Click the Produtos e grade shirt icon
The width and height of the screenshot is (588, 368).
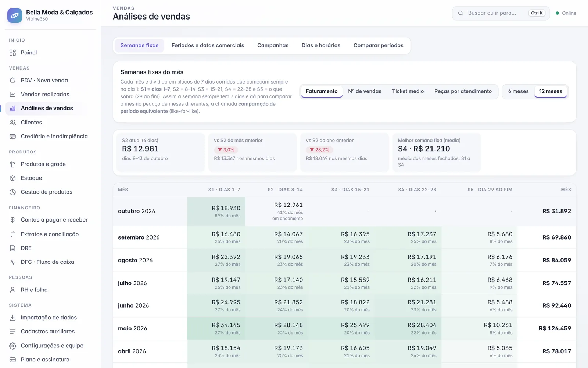click(x=12, y=164)
